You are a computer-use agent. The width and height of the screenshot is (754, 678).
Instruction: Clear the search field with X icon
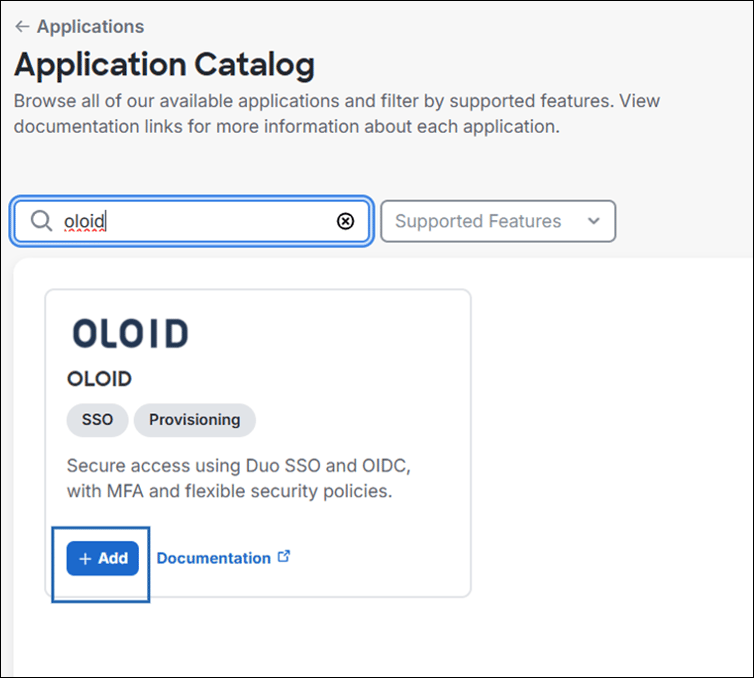click(x=345, y=221)
